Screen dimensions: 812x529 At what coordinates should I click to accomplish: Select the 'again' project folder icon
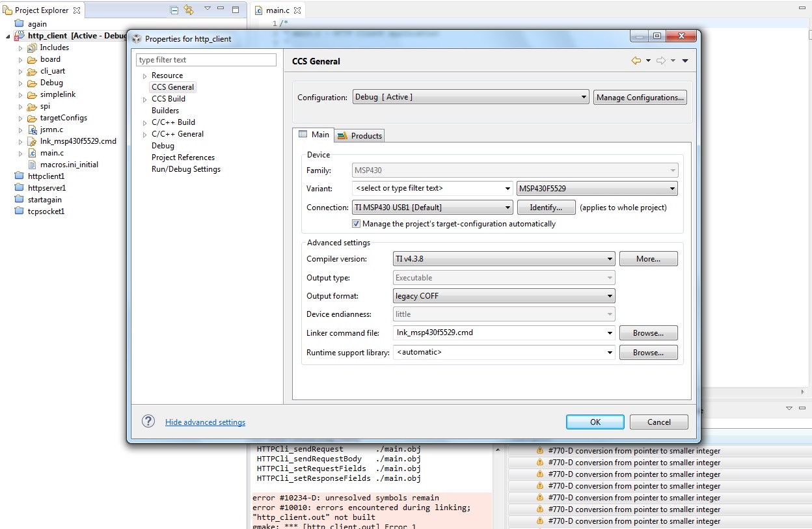19,24
